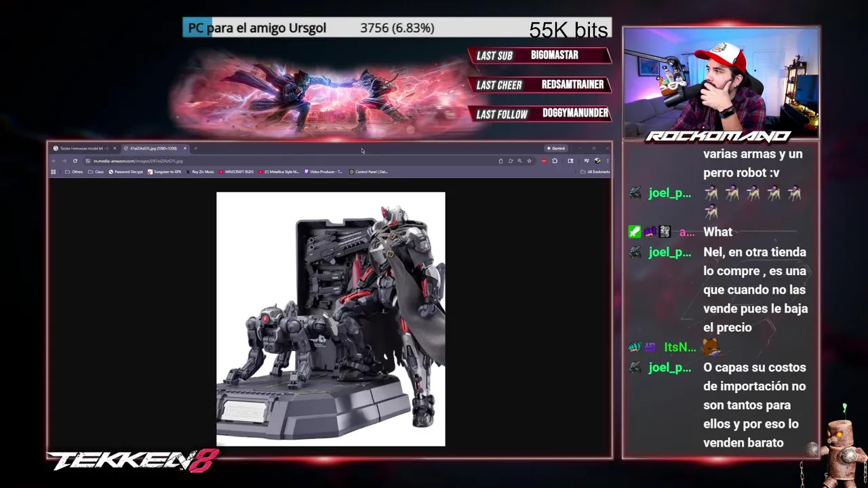Click the Gemini button in the title bar
This screenshot has height=488, width=868.
556,148
